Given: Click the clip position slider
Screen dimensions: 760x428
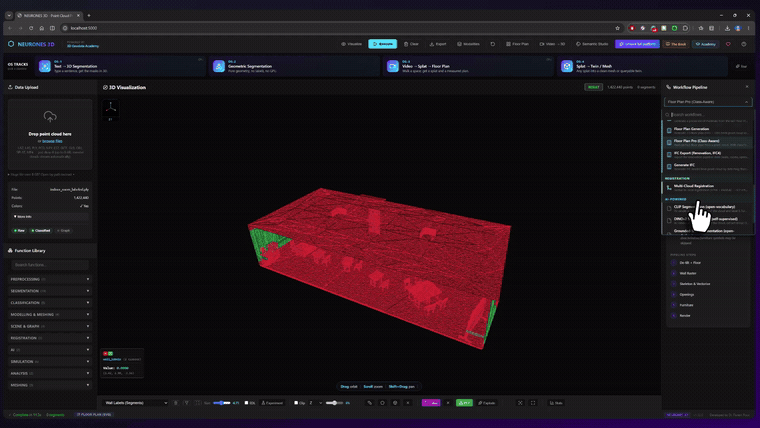Looking at the screenshot, I should 334,403.
